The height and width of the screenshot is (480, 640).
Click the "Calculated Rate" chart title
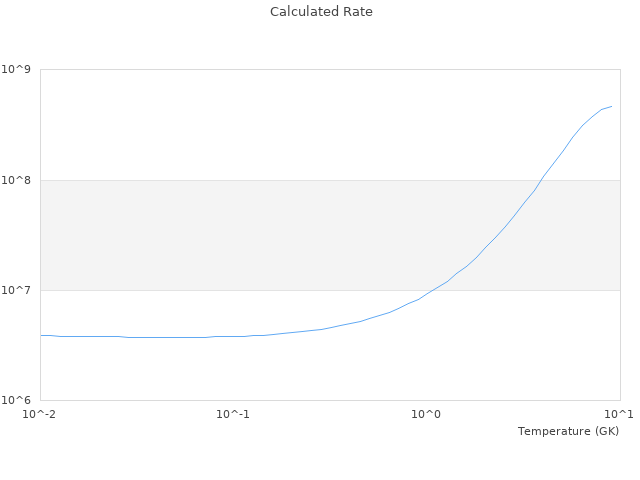pos(321,12)
